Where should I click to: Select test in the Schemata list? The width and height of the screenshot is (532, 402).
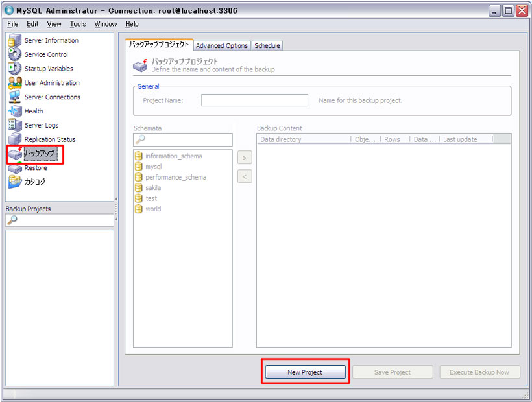[151, 198]
